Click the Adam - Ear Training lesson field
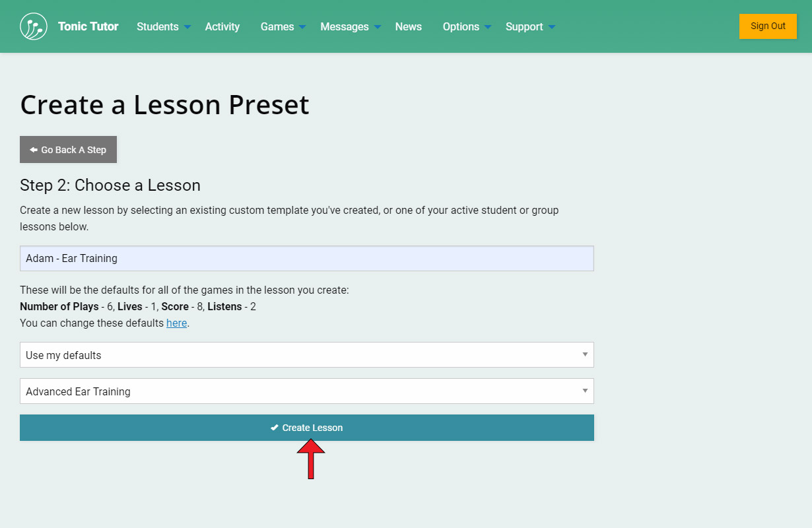This screenshot has height=528, width=812. pos(306,258)
